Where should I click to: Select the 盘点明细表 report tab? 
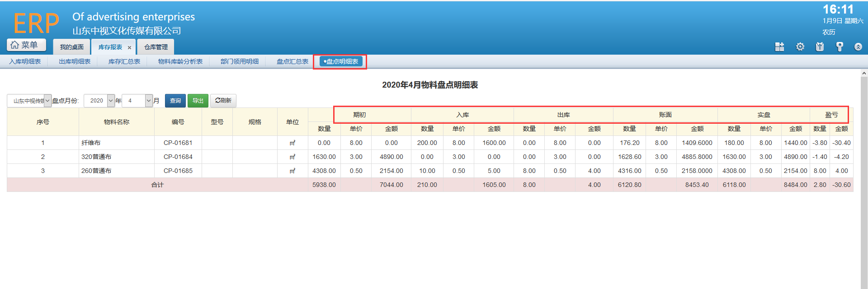click(x=341, y=61)
